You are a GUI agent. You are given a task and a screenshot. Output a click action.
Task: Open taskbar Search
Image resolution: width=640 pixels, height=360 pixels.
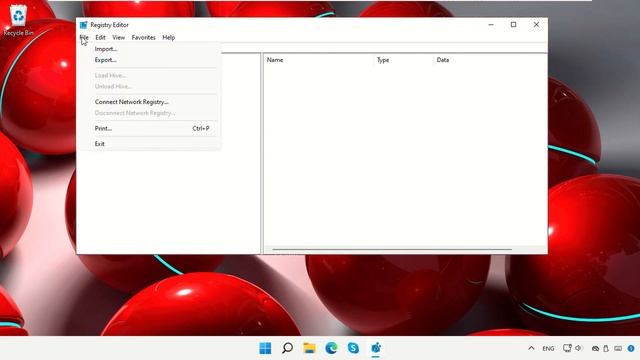pyautogui.click(x=287, y=348)
